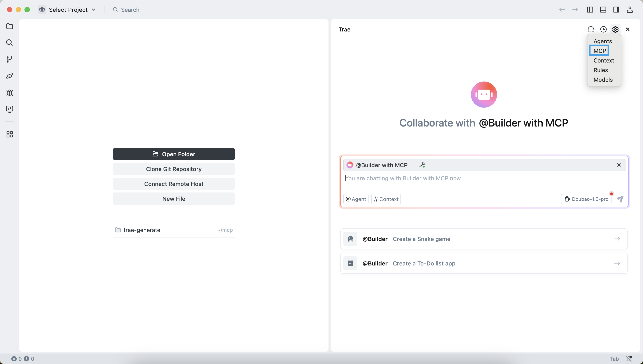Open the Doubao-1.5-pro model selector
Screen dimensions: 643x364
click(586, 199)
